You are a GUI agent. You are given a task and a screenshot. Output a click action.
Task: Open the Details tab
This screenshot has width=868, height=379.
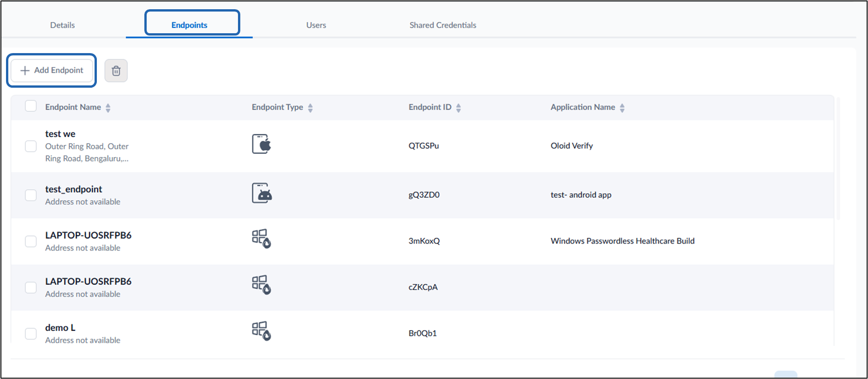tap(62, 25)
